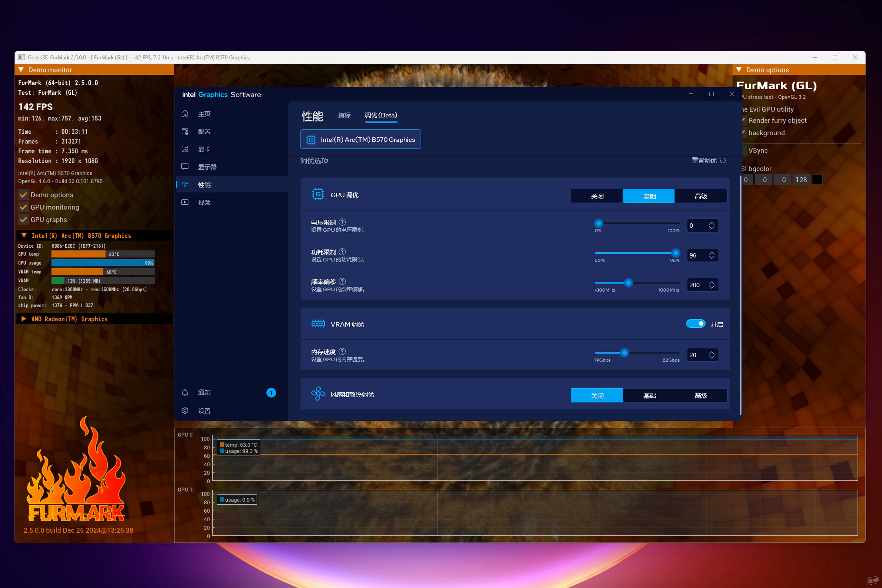
Task: Click the 性能 page heading
Action: point(312,116)
